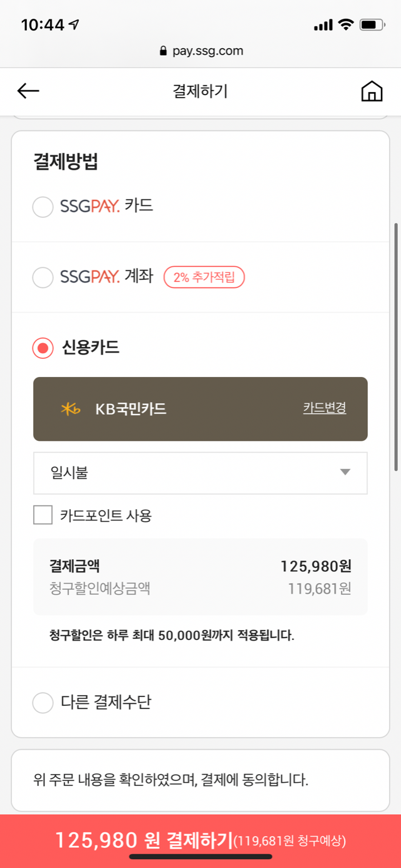Select SSGPAY 카드 radio button
The height and width of the screenshot is (868, 401).
(43, 207)
